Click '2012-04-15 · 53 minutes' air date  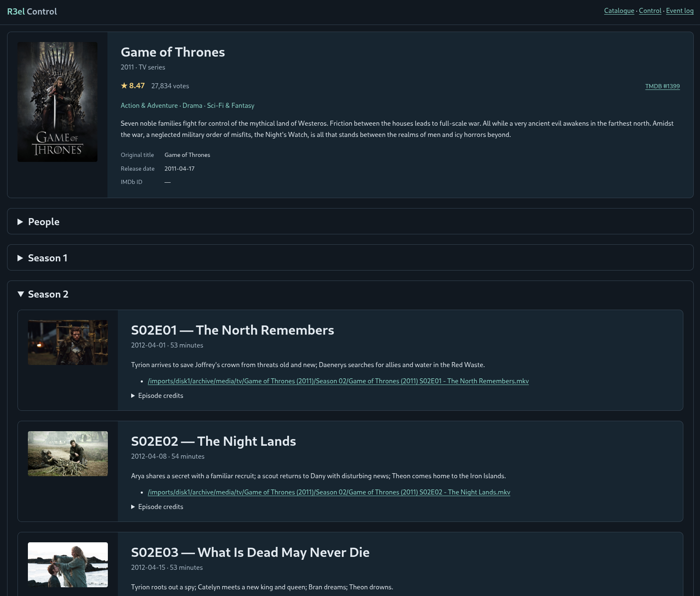pos(167,568)
